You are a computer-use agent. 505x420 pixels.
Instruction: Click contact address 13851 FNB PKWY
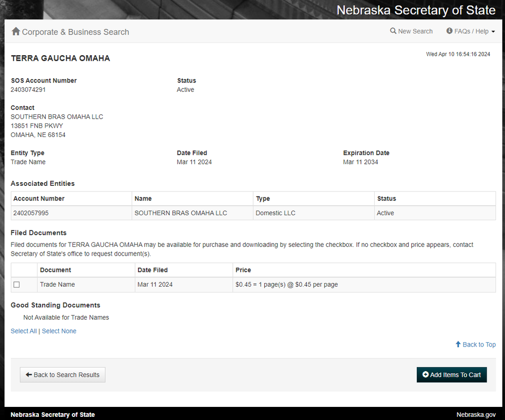click(x=37, y=126)
